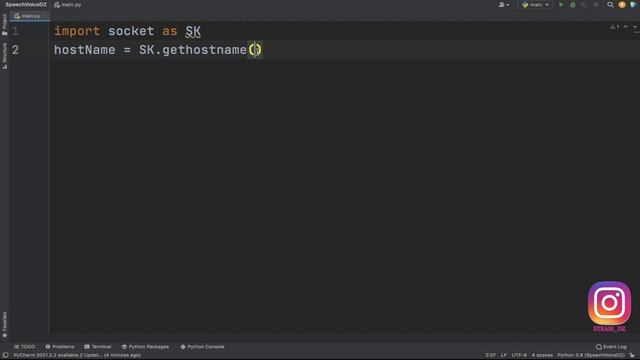Click the Run with Coverage icon
The image size is (640, 360).
584,5
